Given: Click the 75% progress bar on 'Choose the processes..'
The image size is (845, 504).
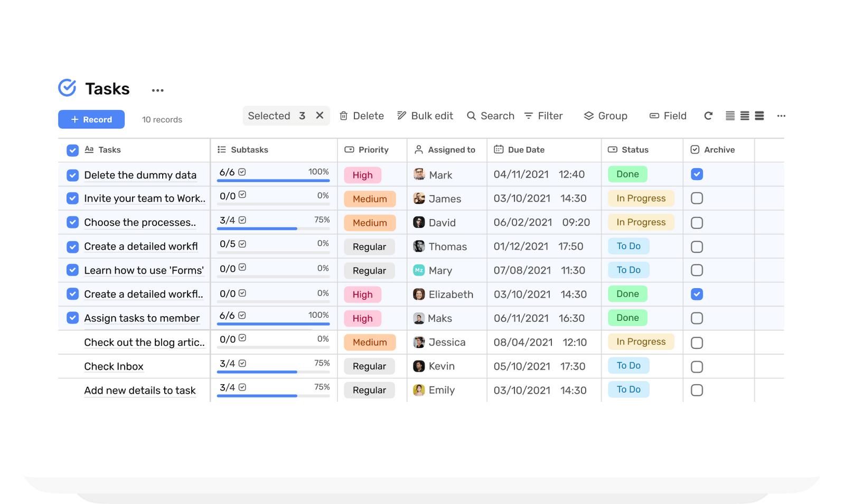Looking at the screenshot, I should [x=273, y=229].
